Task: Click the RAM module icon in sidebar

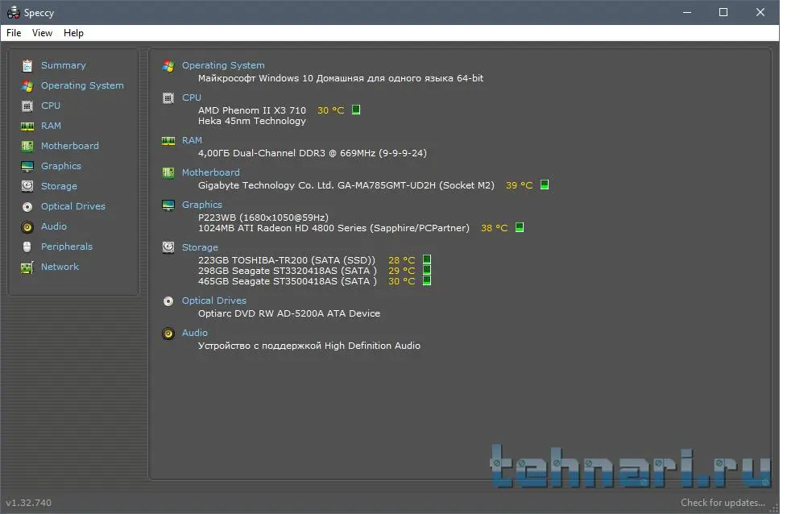Action: 27,126
